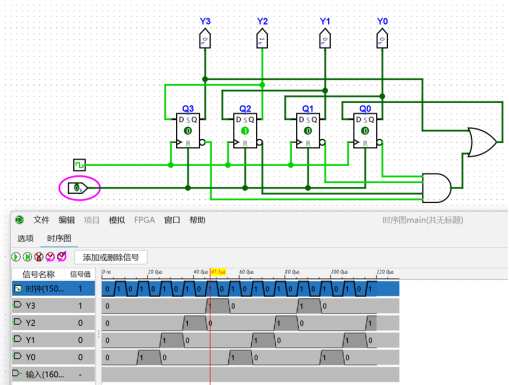Toggle the red clock ticks icon
The height and width of the screenshot is (385, 509).
(39, 257)
